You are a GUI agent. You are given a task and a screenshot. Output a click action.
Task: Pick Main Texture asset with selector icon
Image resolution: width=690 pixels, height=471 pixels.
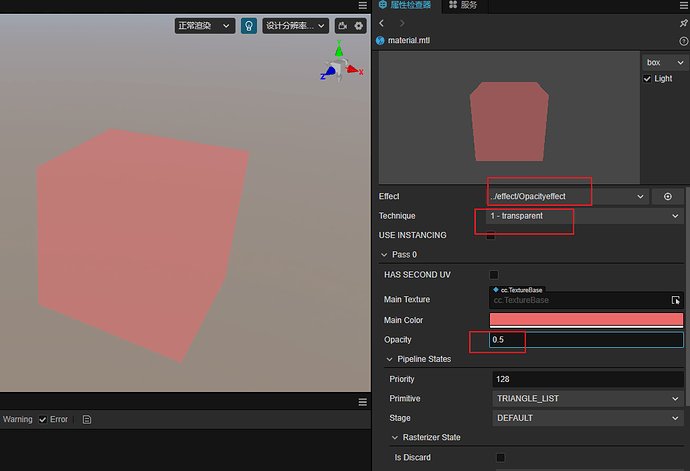click(675, 300)
